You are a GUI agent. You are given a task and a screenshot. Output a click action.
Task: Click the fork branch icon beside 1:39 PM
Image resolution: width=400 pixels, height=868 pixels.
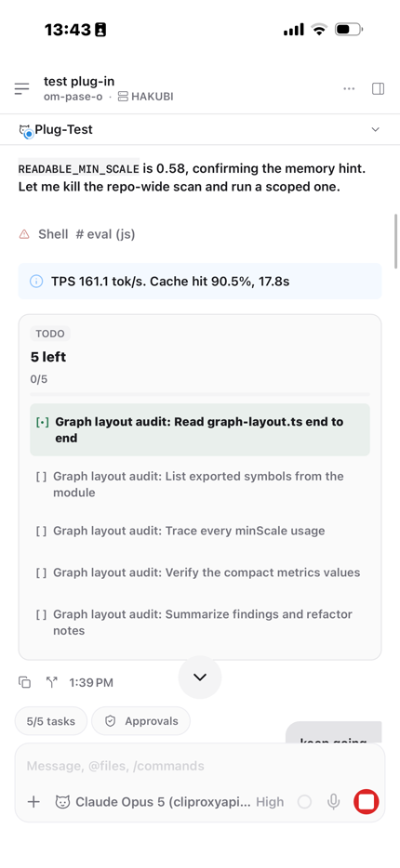52,682
